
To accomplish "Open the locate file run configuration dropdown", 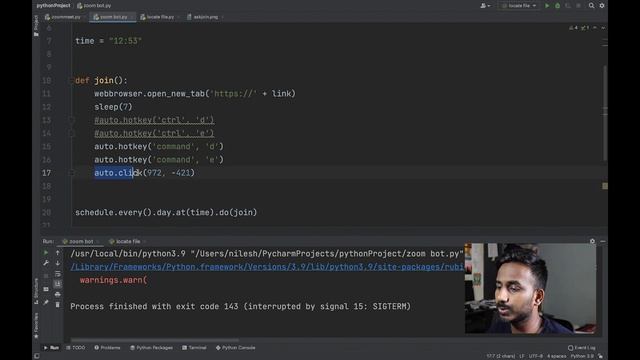I will 519,6.
